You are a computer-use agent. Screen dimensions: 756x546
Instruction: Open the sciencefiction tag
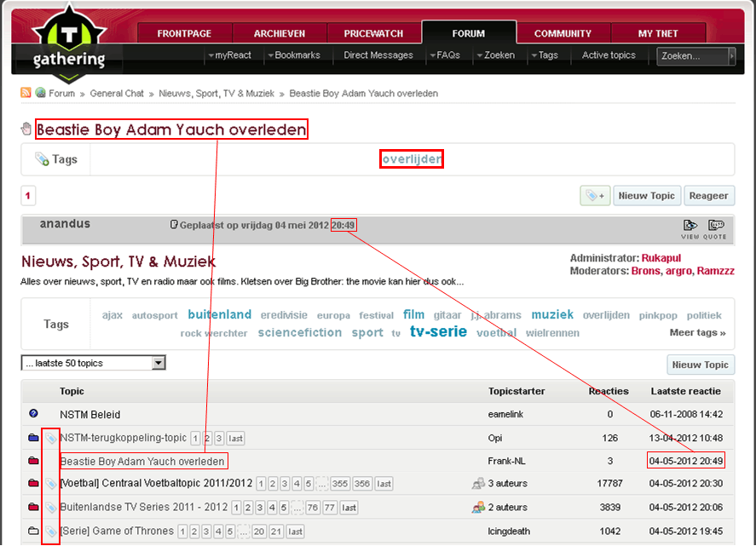(300, 332)
